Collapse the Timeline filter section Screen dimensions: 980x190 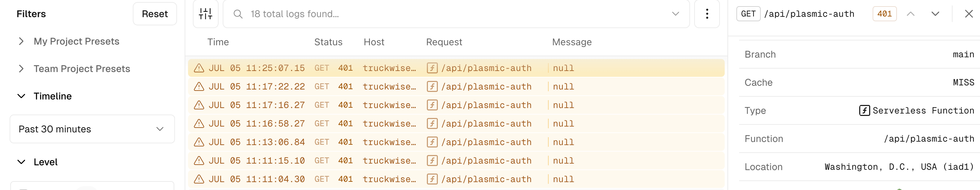pos(21,96)
